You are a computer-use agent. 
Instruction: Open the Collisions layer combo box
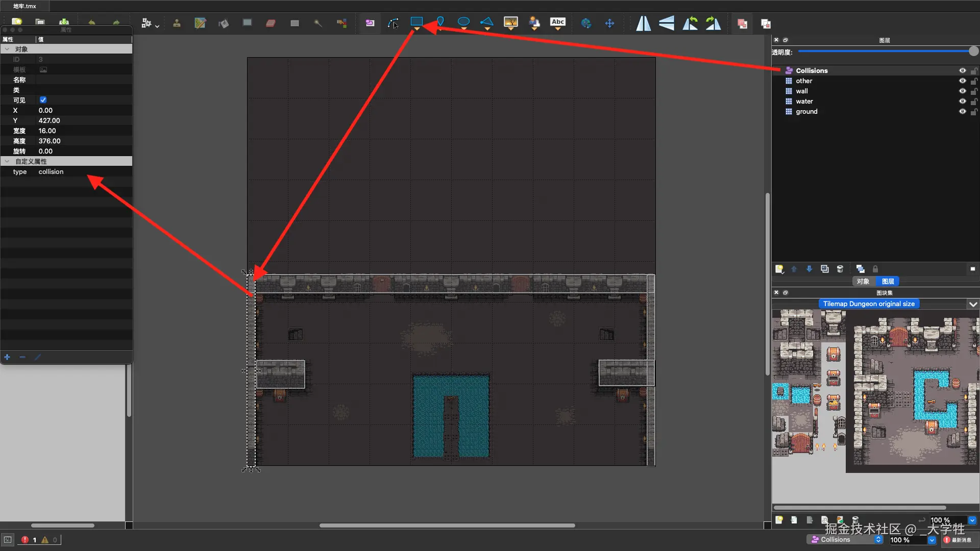point(845,540)
